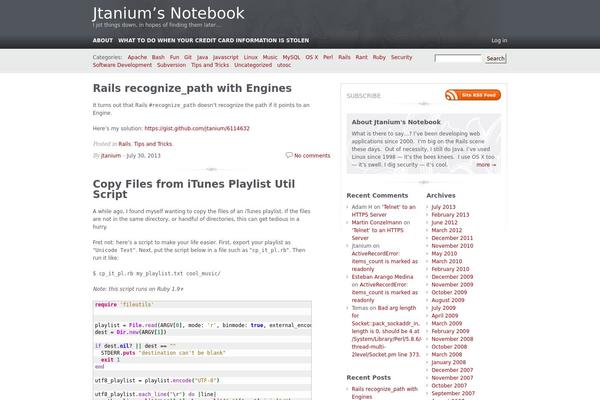Select the Bash category
The image size is (600, 400).
[x=158, y=57]
